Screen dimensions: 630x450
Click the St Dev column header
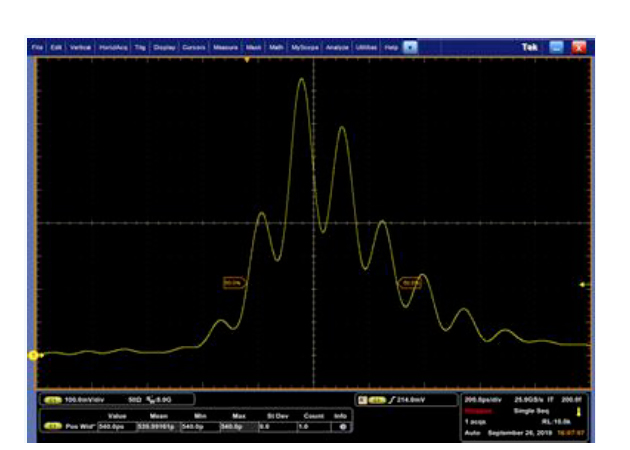(x=278, y=416)
